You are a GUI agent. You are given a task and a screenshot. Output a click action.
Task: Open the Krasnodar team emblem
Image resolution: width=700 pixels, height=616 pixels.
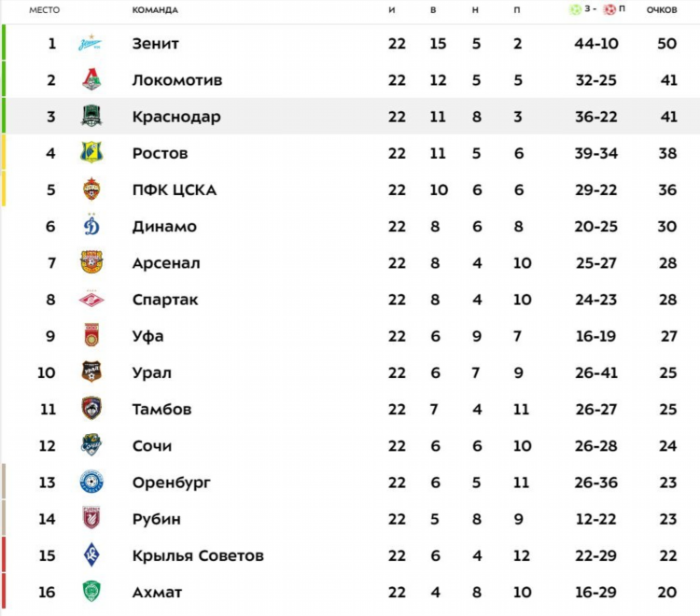coord(91,116)
